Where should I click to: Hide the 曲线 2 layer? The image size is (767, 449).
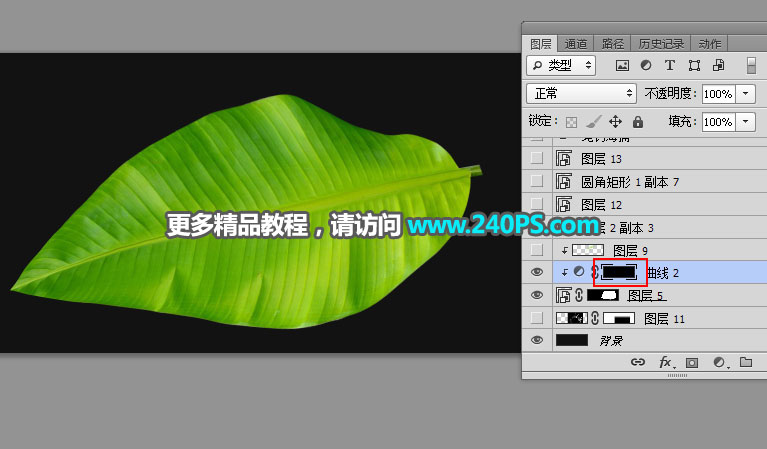click(537, 272)
